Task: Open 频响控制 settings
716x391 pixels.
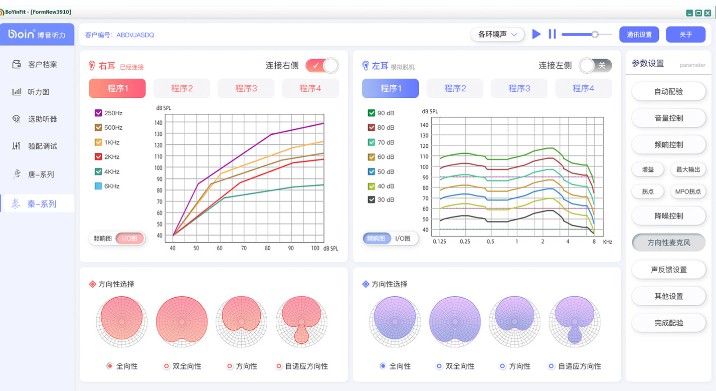Action: (x=669, y=144)
